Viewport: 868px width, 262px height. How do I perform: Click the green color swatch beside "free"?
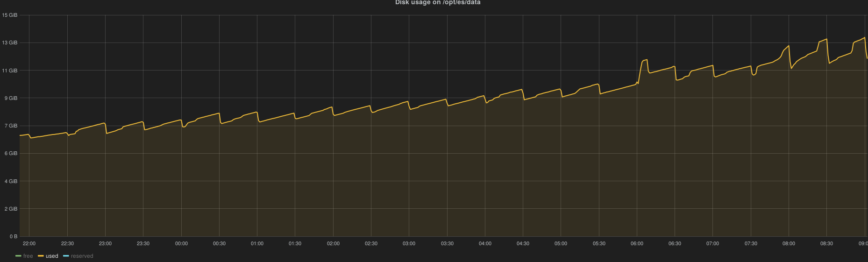tap(18, 256)
